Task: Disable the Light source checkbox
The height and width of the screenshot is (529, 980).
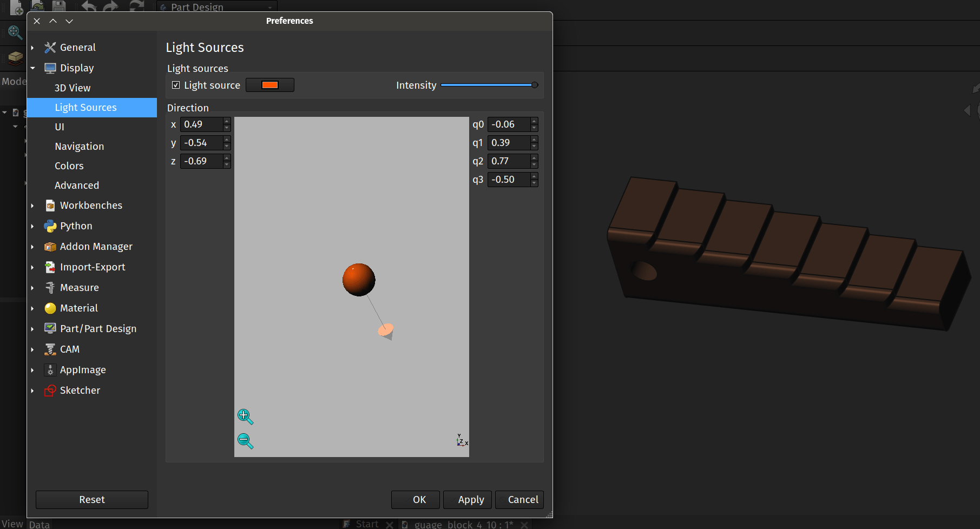Action: tap(176, 85)
